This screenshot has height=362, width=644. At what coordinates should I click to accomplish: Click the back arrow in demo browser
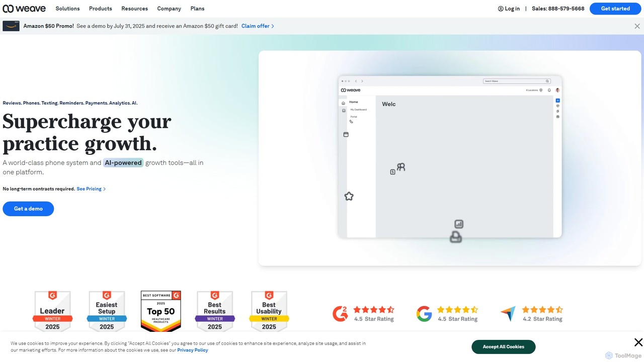(x=356, y=81)
